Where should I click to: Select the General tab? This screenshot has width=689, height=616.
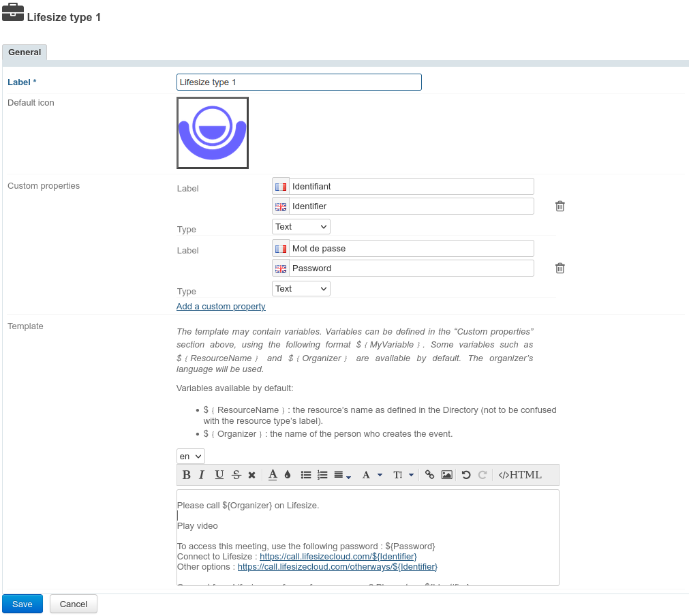click(x=25, y=52)
